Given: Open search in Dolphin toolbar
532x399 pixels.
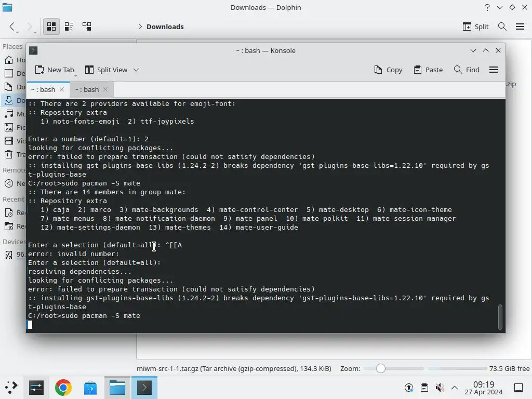Looking at the screenshot, I should coord(502,26).
